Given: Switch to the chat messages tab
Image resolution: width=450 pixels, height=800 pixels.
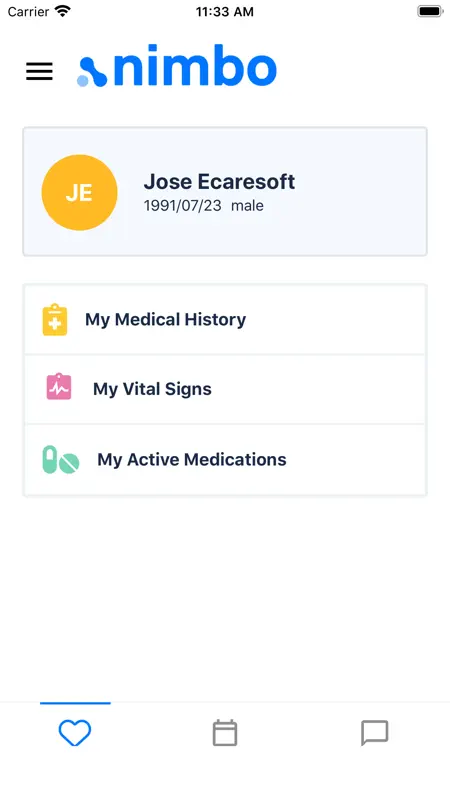Looking at the screenshot, I should coord(375,733).
